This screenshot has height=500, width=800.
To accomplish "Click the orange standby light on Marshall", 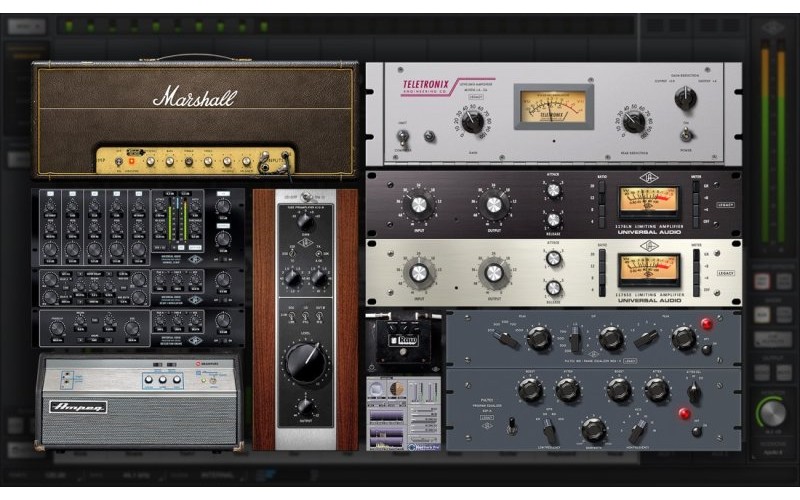I will pyautogui.click(x=132, y=161).
